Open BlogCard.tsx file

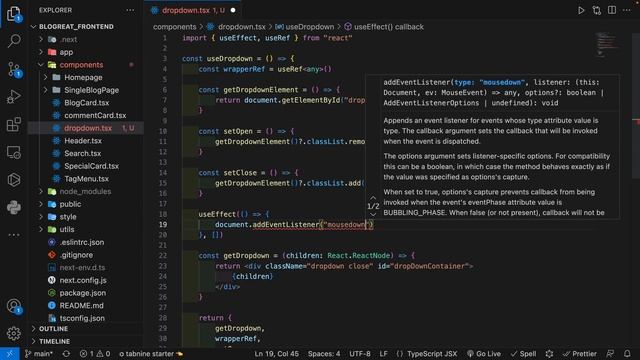click(x=87, y=103)
